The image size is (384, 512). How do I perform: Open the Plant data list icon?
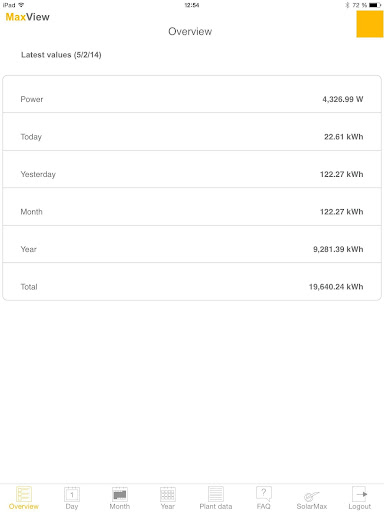[x=216, y=494]
